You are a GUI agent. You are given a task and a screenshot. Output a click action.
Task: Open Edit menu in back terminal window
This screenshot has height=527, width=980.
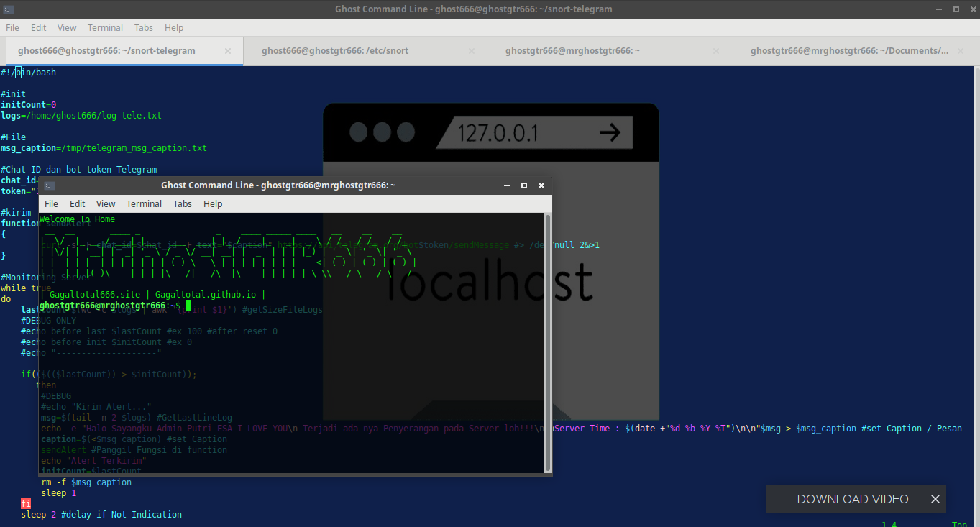pyautogui.click(x=38, y=27)
